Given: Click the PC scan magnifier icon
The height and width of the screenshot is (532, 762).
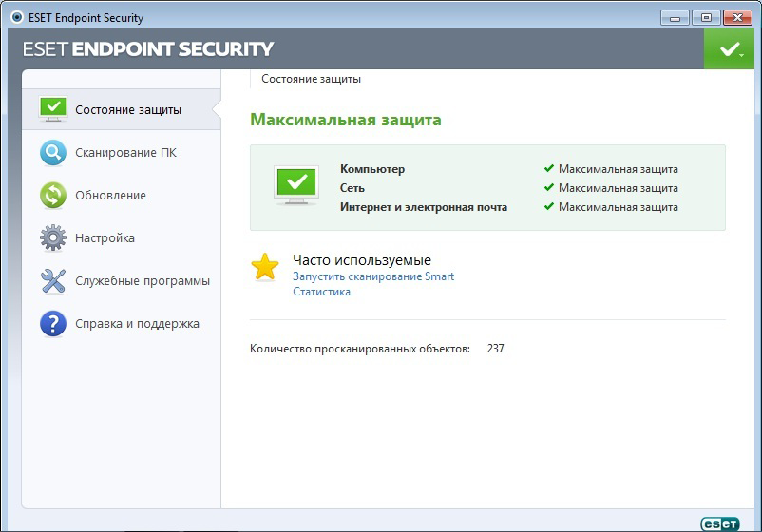Looking at the screenshot, I should click(53, 152).
